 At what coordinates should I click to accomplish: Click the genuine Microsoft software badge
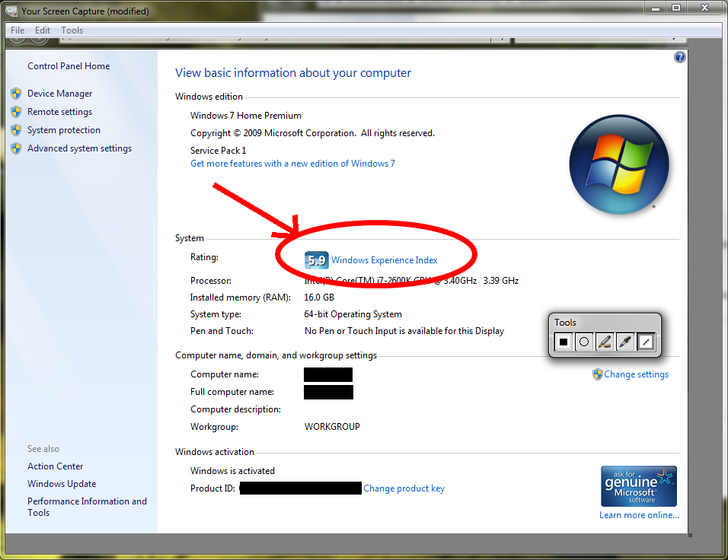tap(639, 485)
